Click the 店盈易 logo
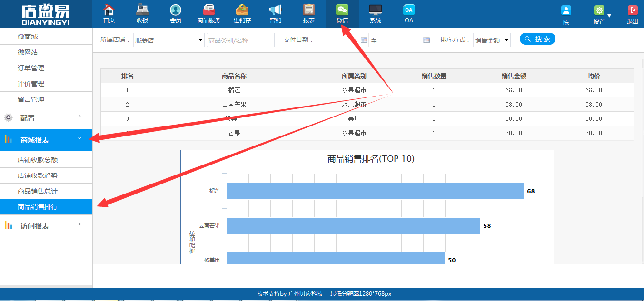 coord(46,14)
